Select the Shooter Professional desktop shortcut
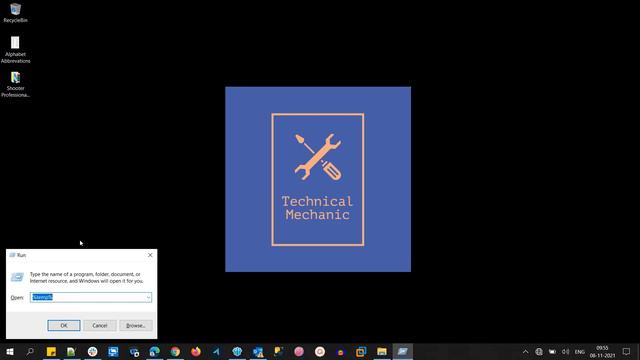 click(x=16, y=84)
